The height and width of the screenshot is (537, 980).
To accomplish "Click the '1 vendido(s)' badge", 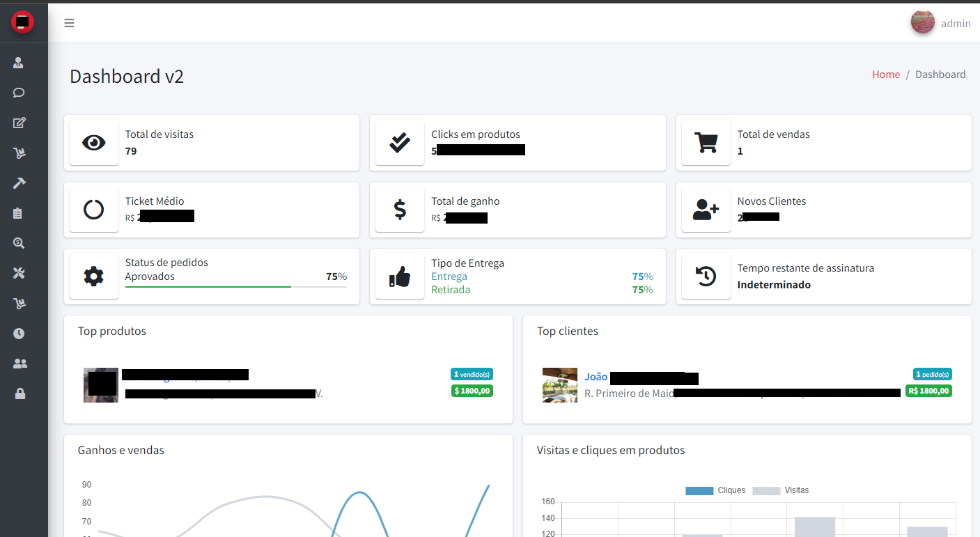I will 472,374.
